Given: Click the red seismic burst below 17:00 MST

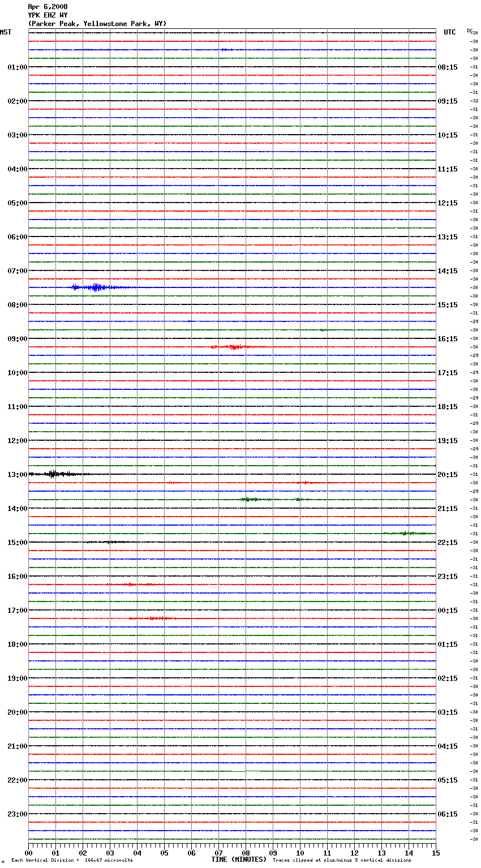Looking at the screenshot, I should [152, 618].
